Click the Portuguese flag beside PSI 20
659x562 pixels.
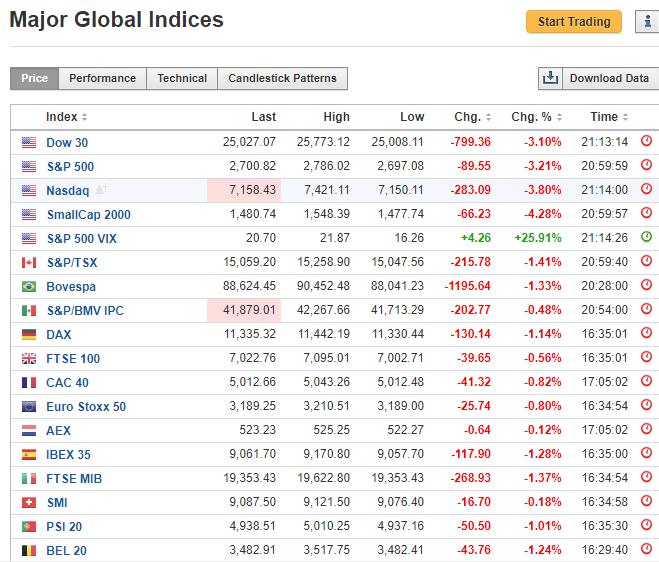pos(29,526)
